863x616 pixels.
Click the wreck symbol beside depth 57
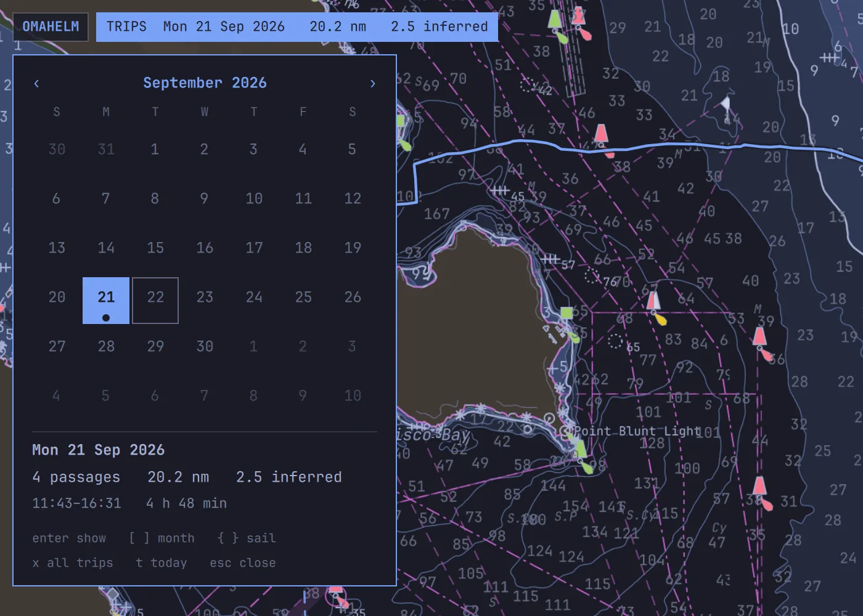pyautogui.click(x=550, y=259)
